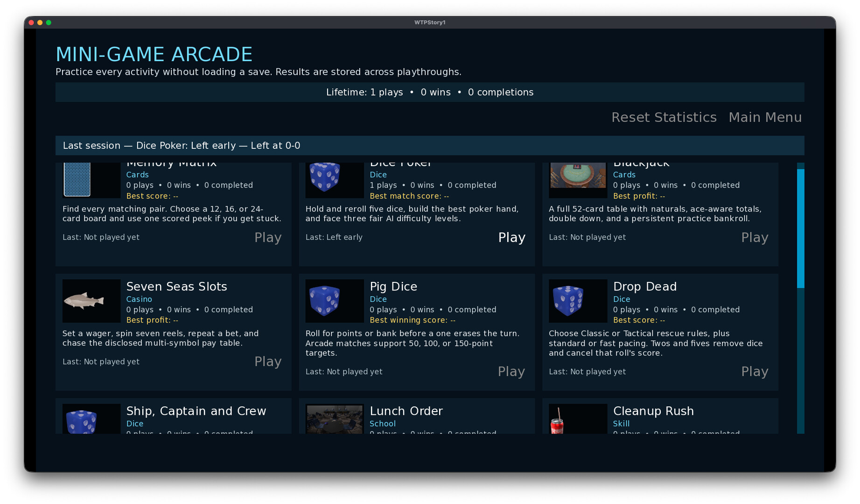Viewport: 860px width, 504px height.
Task: Start Blackjack with its Play button
Action: (755, 238)
